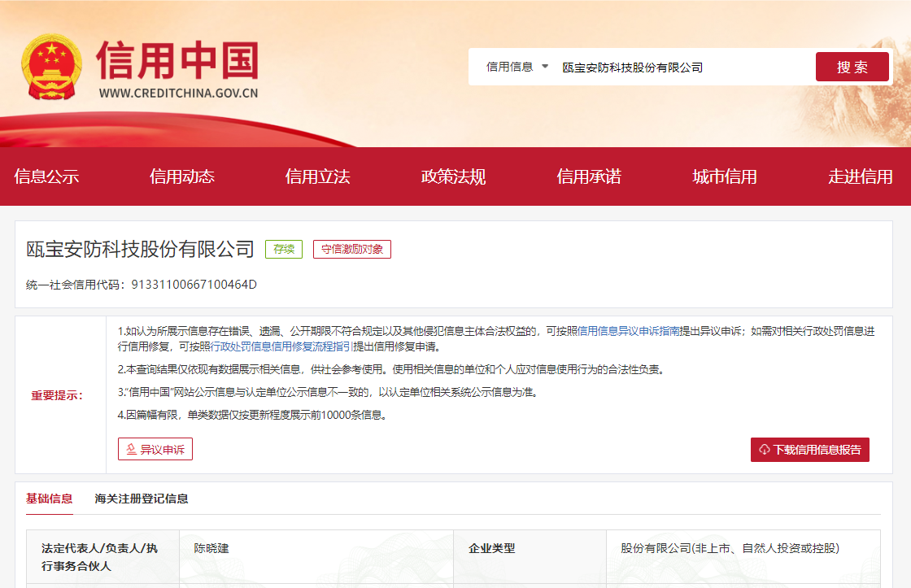Click the national emblem logo
The height and width of the screenshot is (588, 911).
tap(52, 67)
